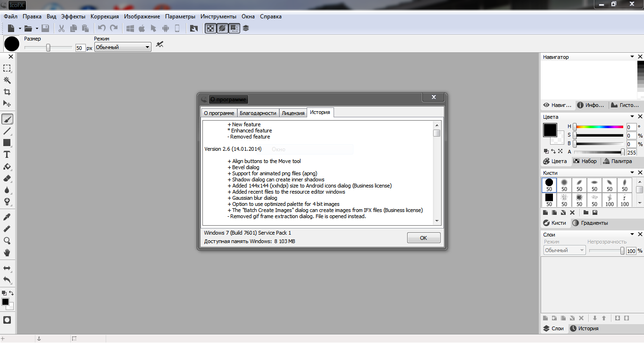
Task: Open the Инструменты menu
Action: (x=218, y=16)
